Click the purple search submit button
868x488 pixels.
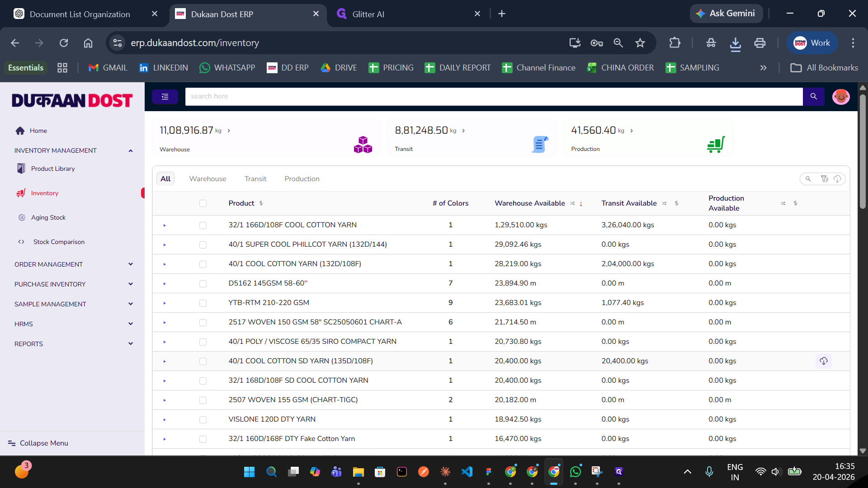[x=813, y=96]
